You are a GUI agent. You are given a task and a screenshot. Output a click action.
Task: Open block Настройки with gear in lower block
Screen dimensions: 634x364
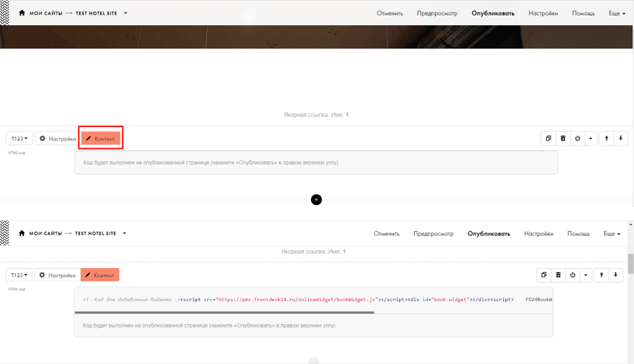[58, 275]
